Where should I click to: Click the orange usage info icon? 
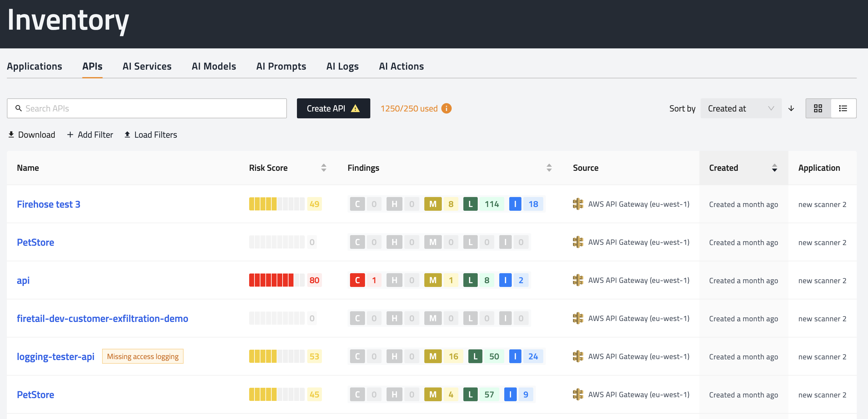pos(446,108)
